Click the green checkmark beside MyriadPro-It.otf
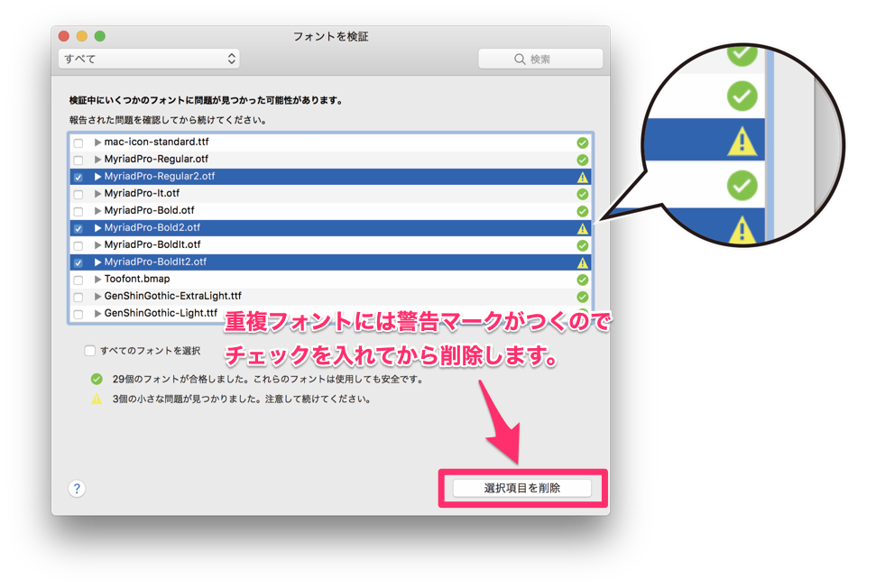Viewport: 876px width, 588px height. (582, 193)
